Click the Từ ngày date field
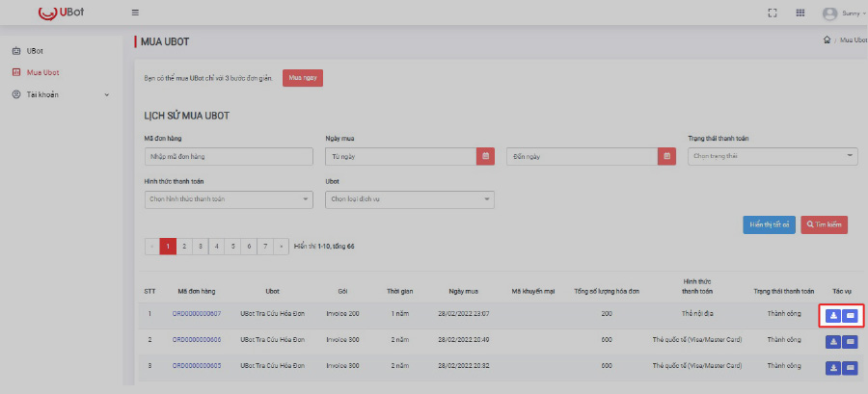Screen dimensions: 868x394 (x=401, y=156)
